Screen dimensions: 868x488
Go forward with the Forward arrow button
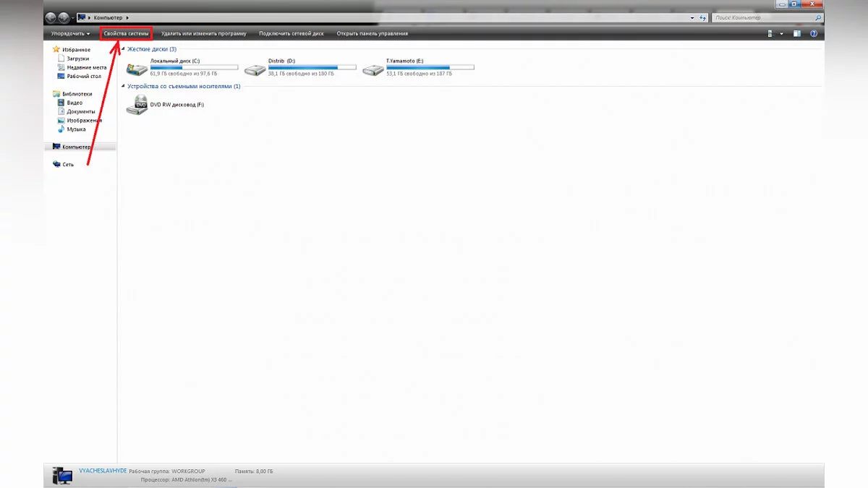click(x=64, y=17)
